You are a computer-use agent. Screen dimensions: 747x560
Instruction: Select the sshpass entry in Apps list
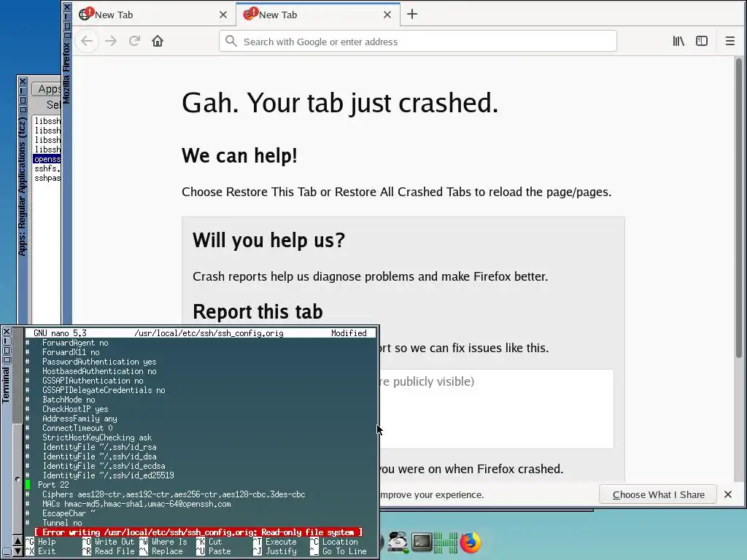pyautogui.click(x=47, y=178)
